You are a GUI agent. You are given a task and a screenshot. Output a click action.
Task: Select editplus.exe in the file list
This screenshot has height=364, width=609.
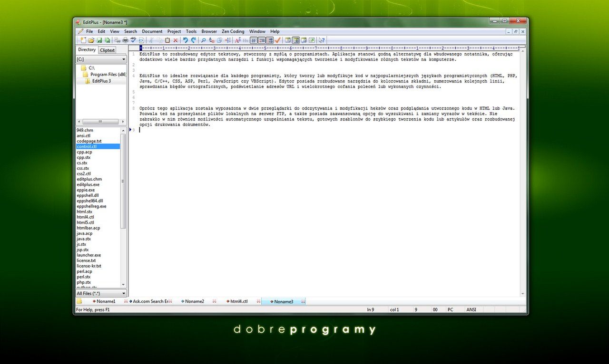click(x=88, y=184)
